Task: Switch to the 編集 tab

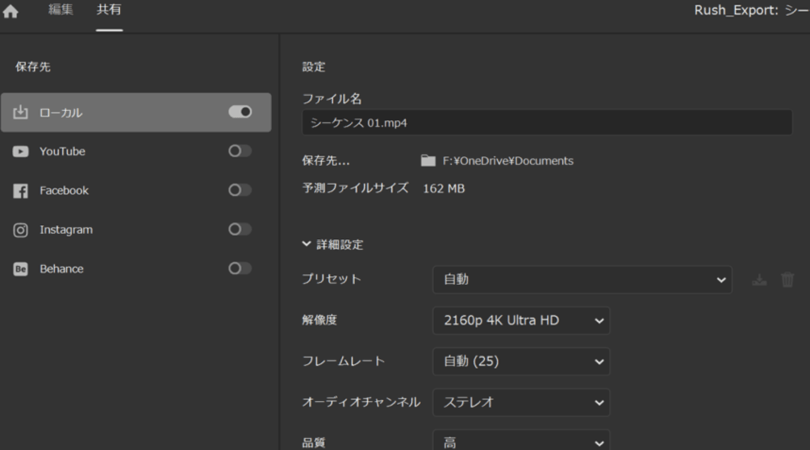Action: [60, 10]
